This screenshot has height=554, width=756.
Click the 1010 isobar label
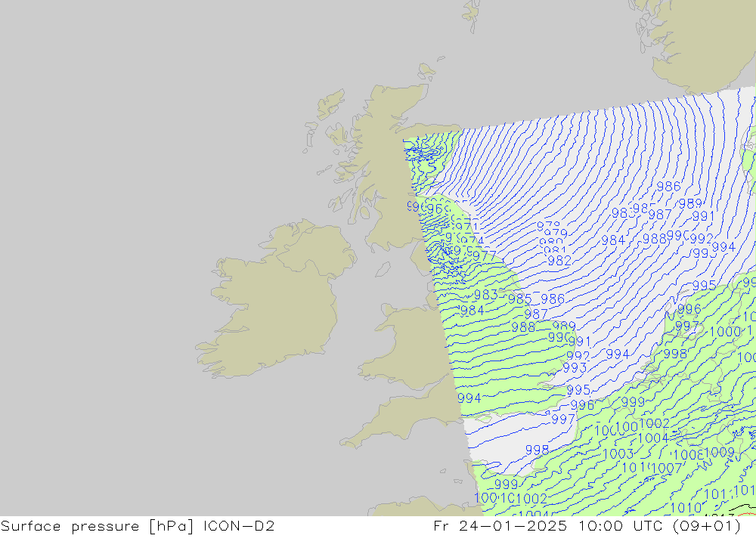pos(685,508)
